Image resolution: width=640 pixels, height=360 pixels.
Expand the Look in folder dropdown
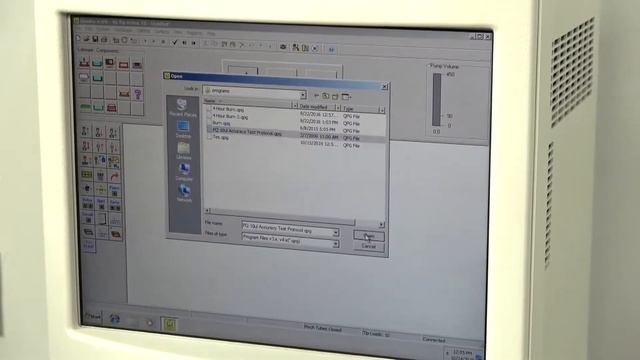point(303,95)
